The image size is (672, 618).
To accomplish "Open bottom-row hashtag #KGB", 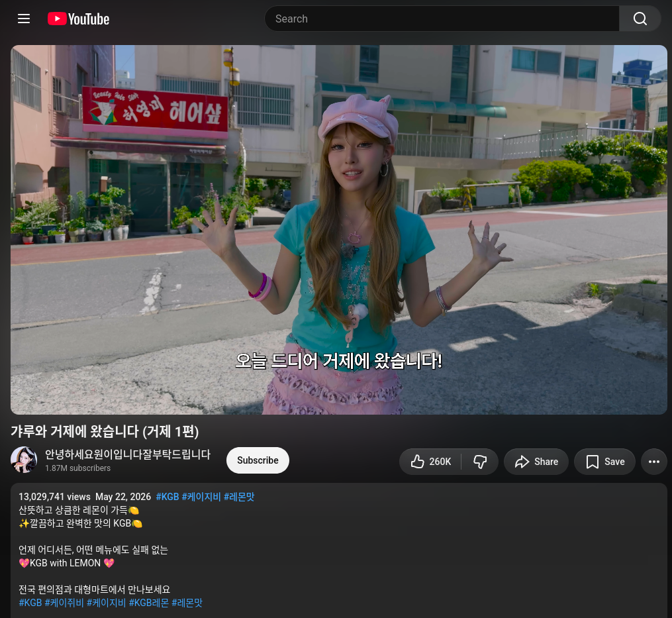I will (30, 603).
